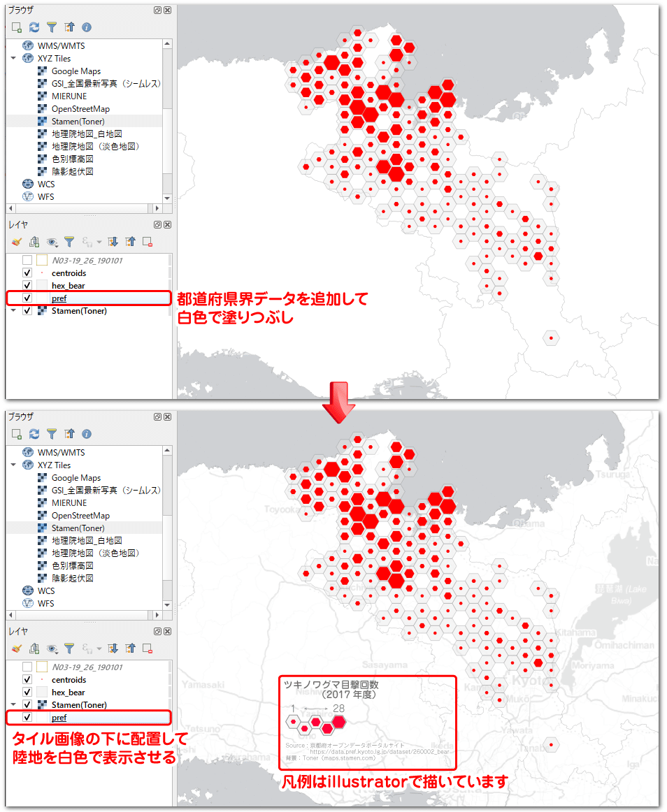This screenshot has height=812, width=667.
Task: Click Manage Map Themes eye icon, lower Layers panel
Action: (52, 648)
